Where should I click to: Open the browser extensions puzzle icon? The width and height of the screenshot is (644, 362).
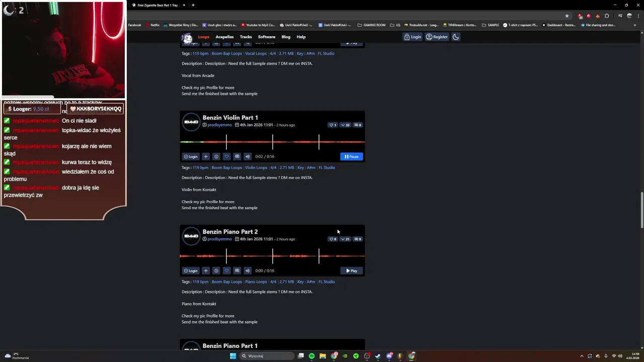607,16
